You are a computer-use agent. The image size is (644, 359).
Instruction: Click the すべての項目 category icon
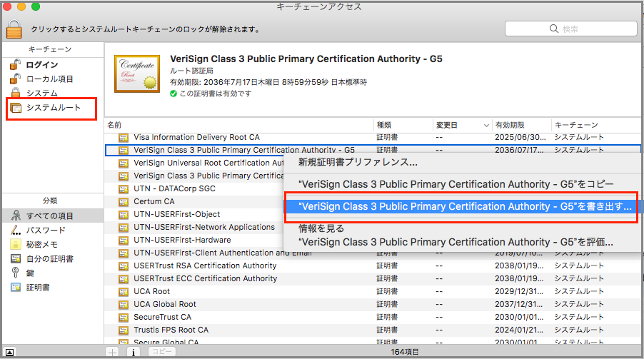coord(16,216)
